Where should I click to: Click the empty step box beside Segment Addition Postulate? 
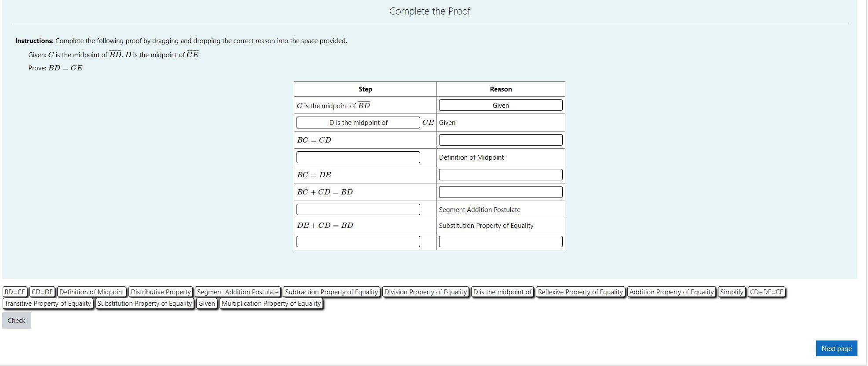click(x=358, y=209)
